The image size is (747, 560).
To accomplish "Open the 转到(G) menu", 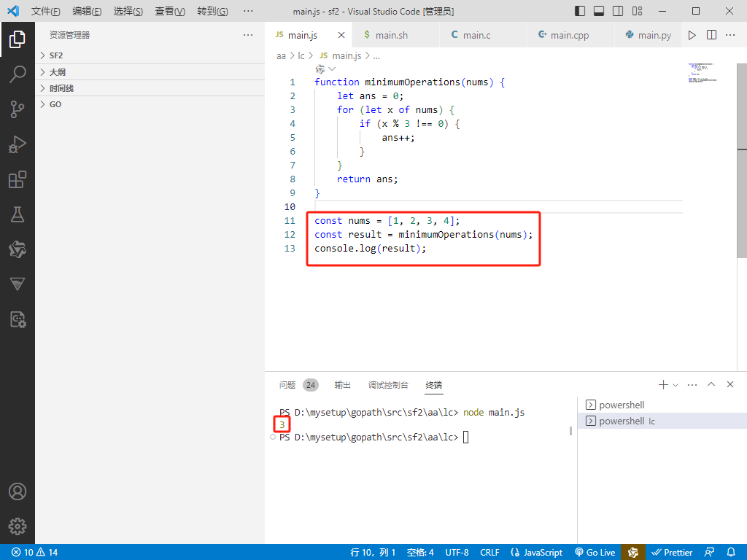I will click(x=212, y=11).
